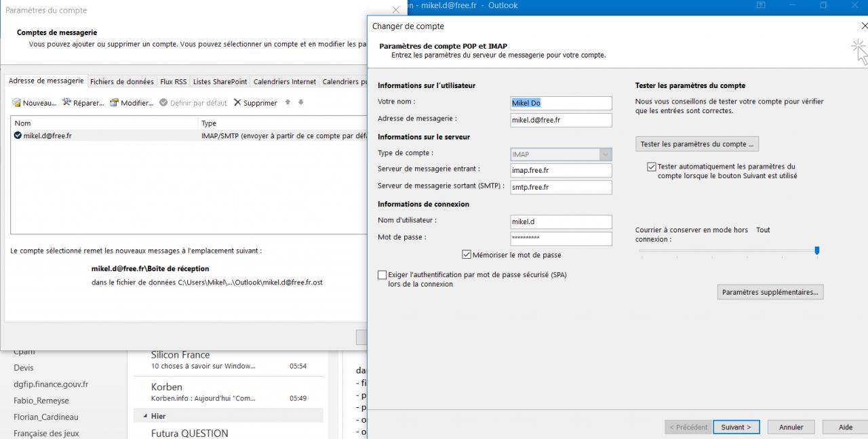Screen dimensions: 868x439
Task: Open Florian_Cardineau folder
Action: [45, 417]
